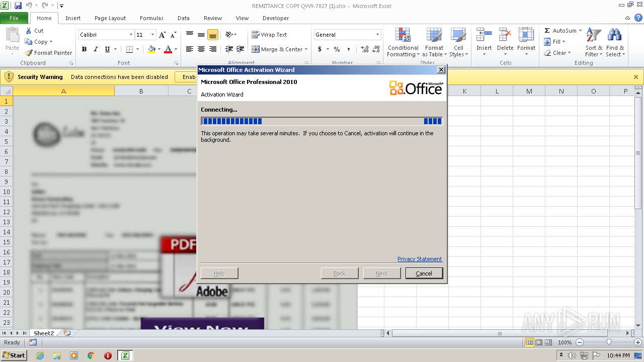
Task: Click Delete cells icon
Action: click(x=505, y=36)
